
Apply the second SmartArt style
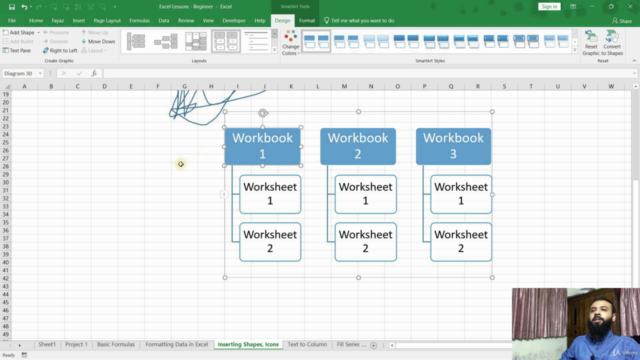click(346, 41)
